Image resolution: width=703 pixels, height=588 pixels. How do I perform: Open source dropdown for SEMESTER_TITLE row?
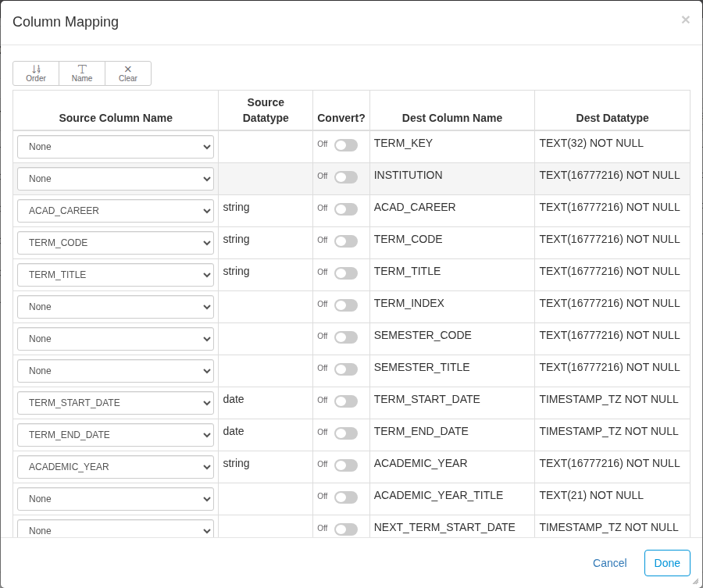(x=116, y=371)
